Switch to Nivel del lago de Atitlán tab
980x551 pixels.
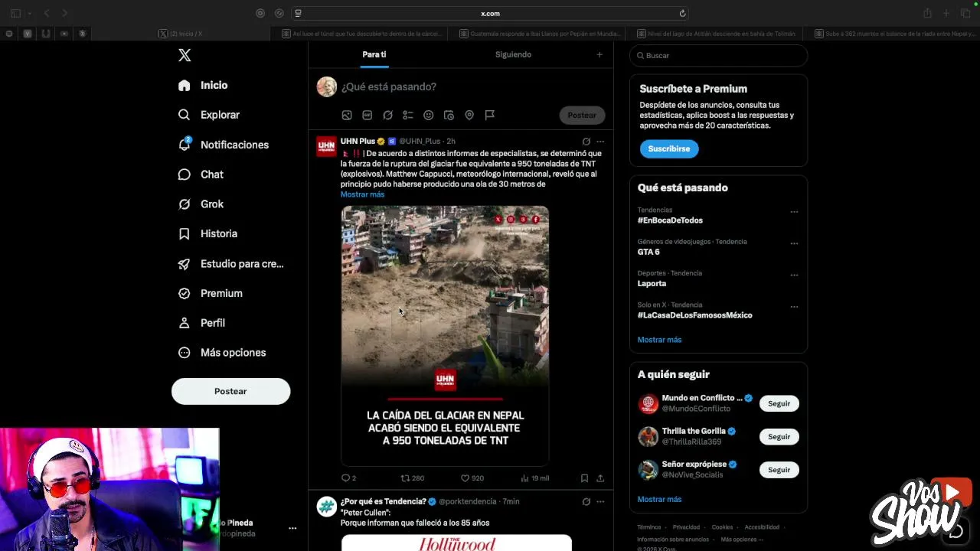(x=717, y=34)
